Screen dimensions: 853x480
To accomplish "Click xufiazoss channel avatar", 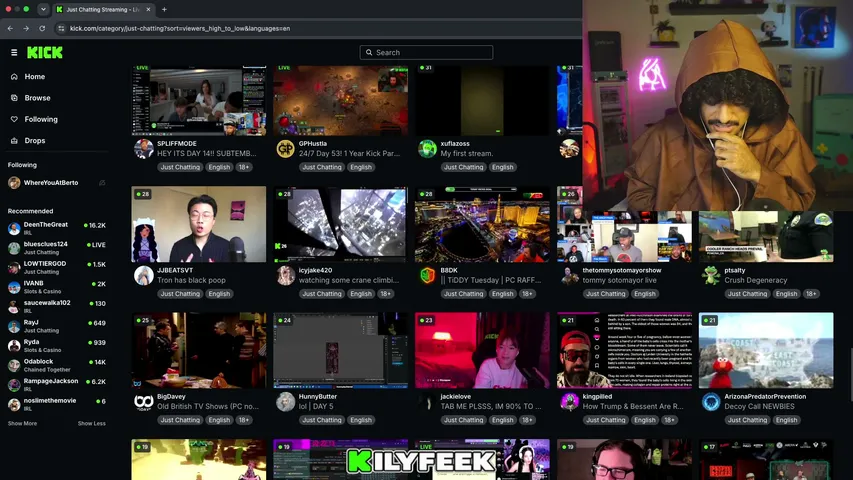I will tap(427, 149).
